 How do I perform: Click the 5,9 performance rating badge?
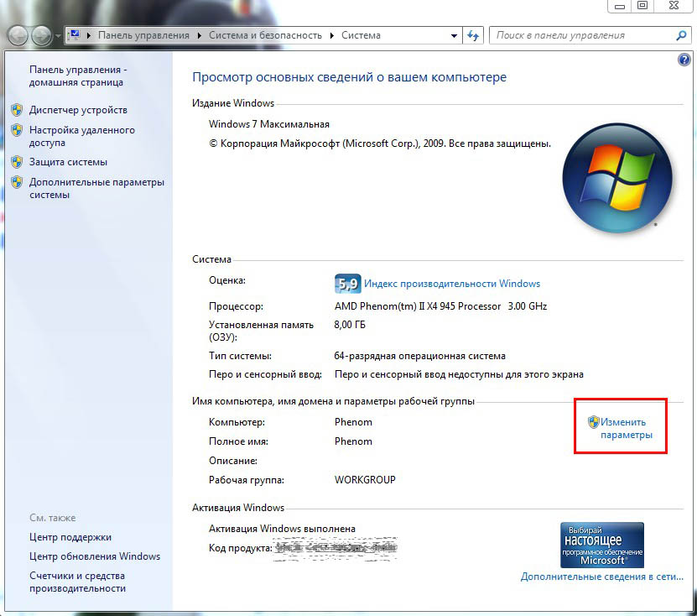[347, 284]
